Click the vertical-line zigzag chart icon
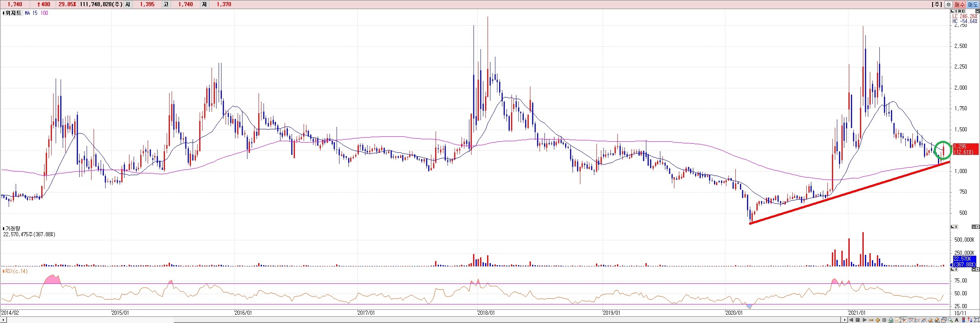 coord(917,320)
